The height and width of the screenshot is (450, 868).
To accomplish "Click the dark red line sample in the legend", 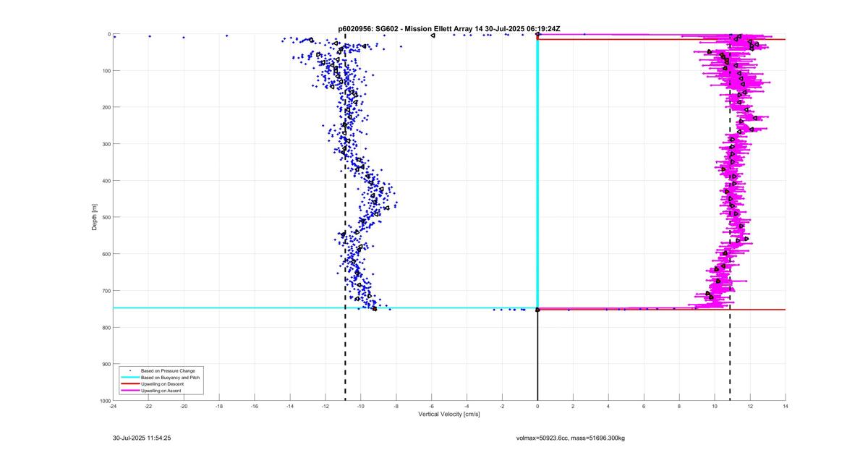I will pyautogui.click(x=130, y=384).
